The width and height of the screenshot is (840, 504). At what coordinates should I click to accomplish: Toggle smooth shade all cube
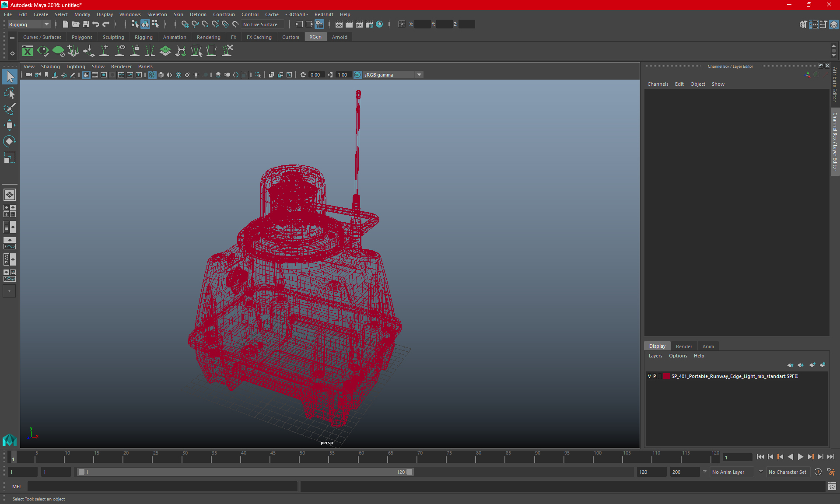(x=161, y=75)
